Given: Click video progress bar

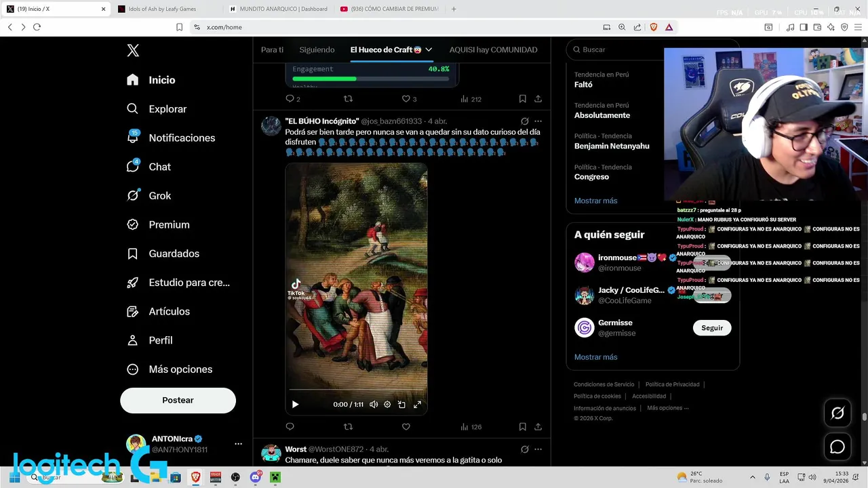Looking at the screenshot, I should [x=356, y=390].
